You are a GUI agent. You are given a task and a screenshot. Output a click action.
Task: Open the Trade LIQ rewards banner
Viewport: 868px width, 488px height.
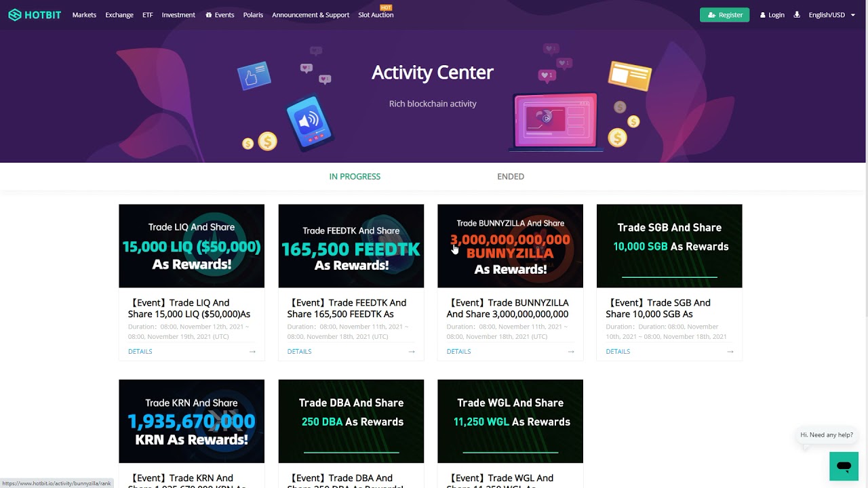click(x=191, y=246)
